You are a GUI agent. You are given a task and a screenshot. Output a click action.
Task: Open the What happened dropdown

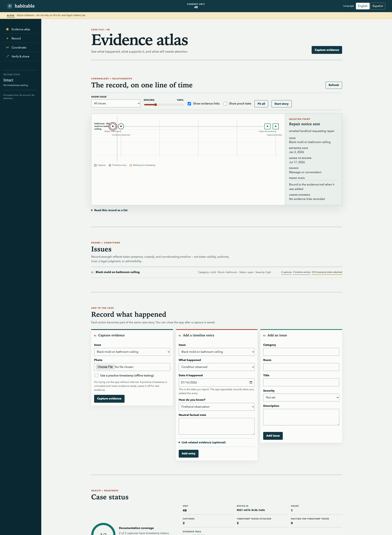pyautogui.click(x=216, y=367)
